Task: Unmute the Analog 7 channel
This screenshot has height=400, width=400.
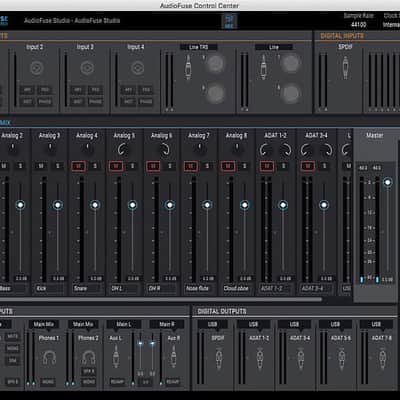Action: (191, 166)
